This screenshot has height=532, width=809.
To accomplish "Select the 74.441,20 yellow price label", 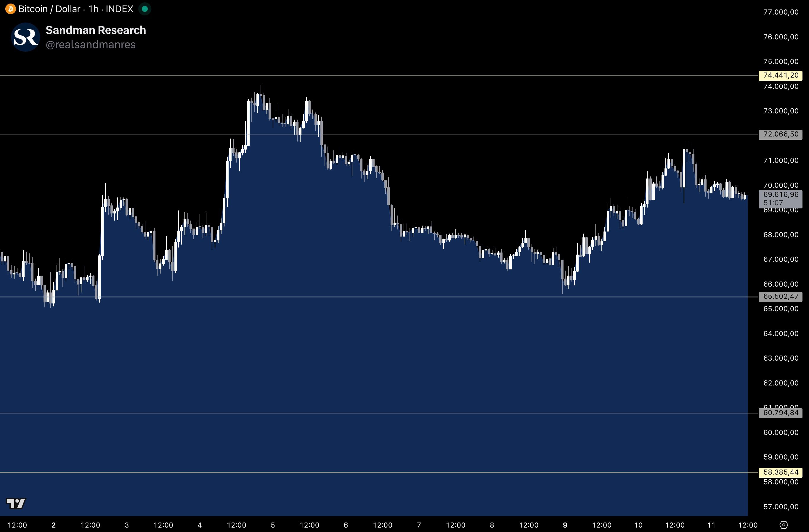I will pyautogui.click(x=781, y=75).
